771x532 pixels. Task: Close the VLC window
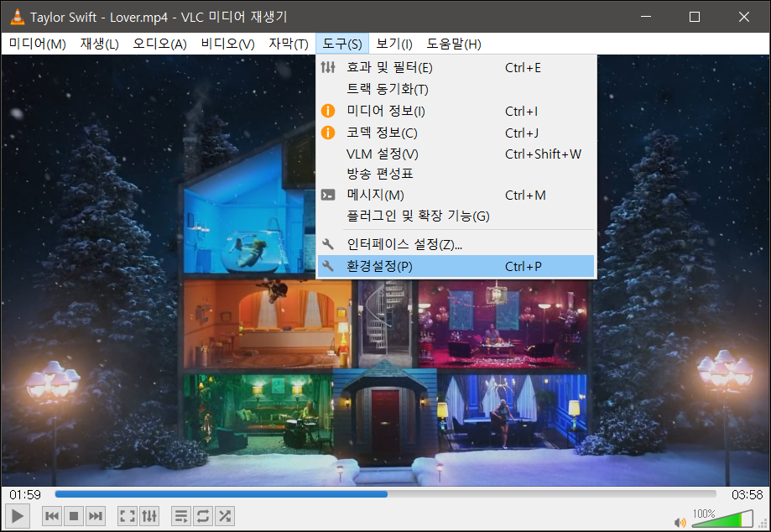point(744,17)
